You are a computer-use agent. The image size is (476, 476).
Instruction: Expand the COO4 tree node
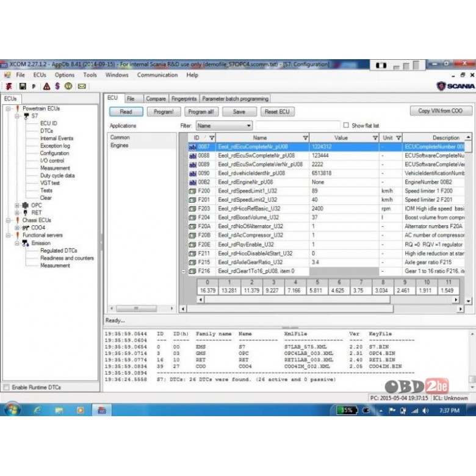point(17,228)
